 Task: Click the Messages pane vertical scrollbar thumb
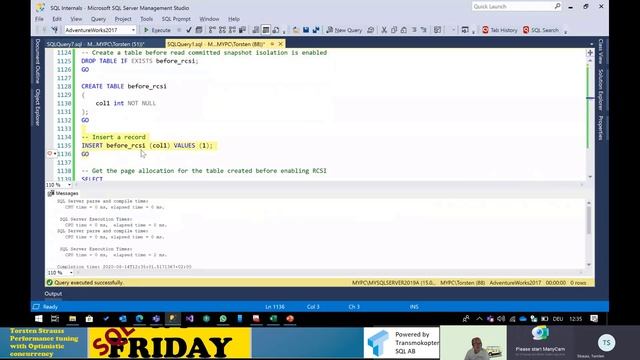589,220
